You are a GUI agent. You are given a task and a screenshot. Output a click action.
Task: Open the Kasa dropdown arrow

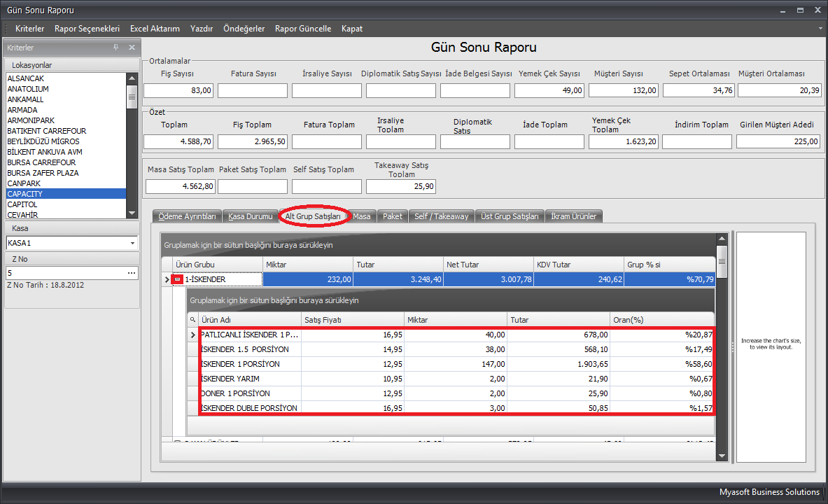click(132, 243)
